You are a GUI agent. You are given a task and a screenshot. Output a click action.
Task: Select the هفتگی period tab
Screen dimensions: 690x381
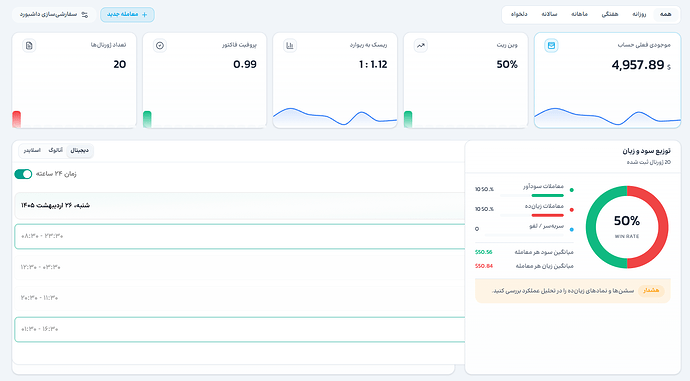(x=609, y=15)
